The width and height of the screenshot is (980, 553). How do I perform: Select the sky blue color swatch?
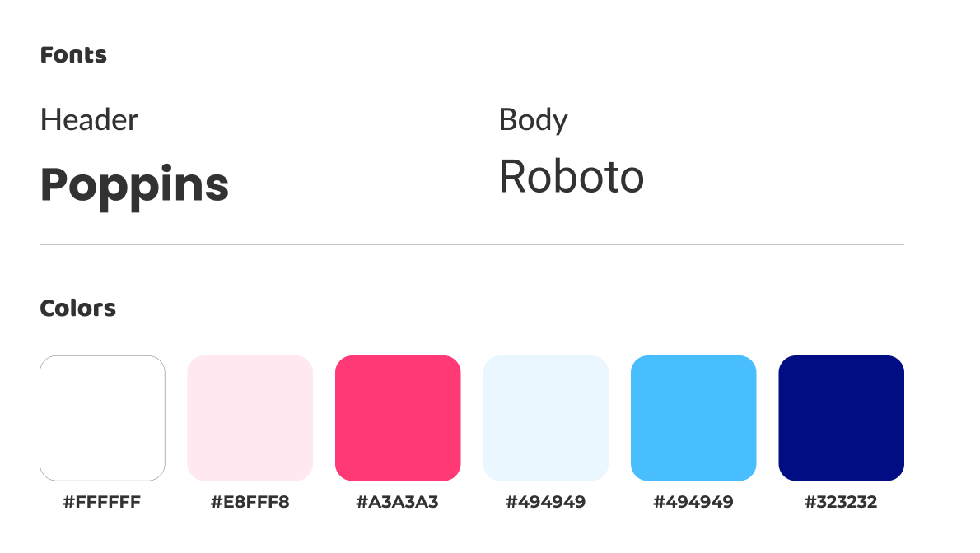point(693,418)
